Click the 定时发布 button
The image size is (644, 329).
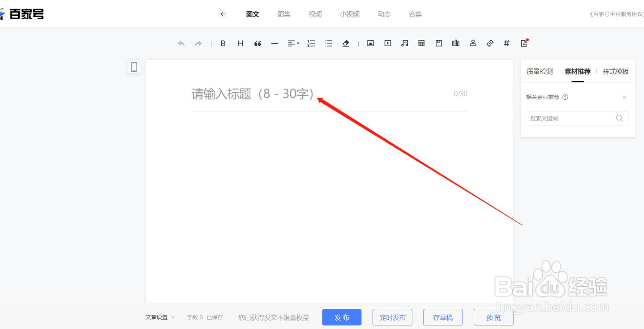tap(392, 317)
